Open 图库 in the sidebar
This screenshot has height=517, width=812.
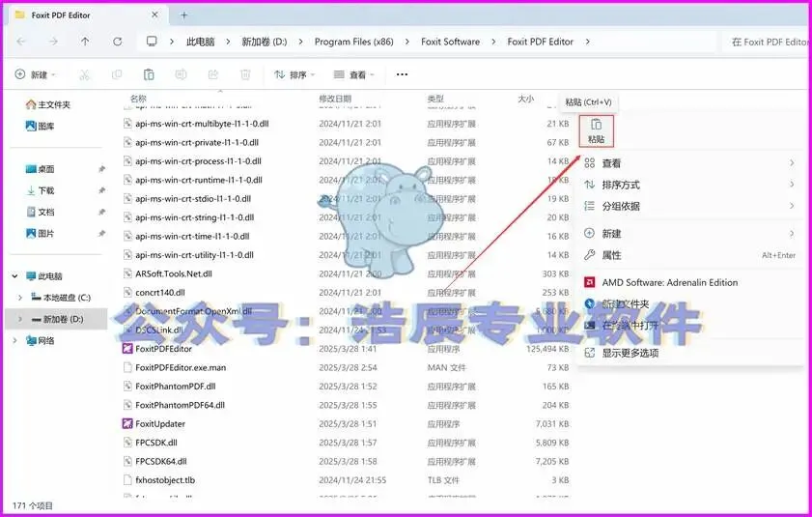(40, 126)
